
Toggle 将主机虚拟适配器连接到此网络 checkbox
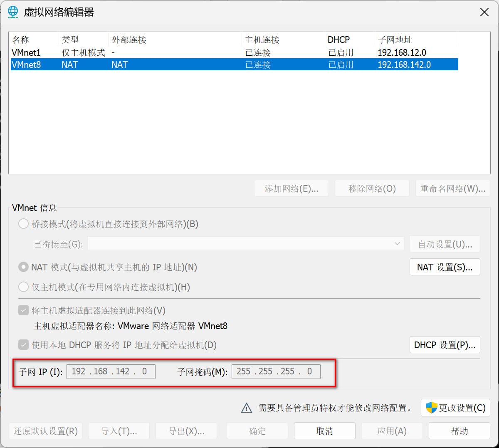pos(23,310)
